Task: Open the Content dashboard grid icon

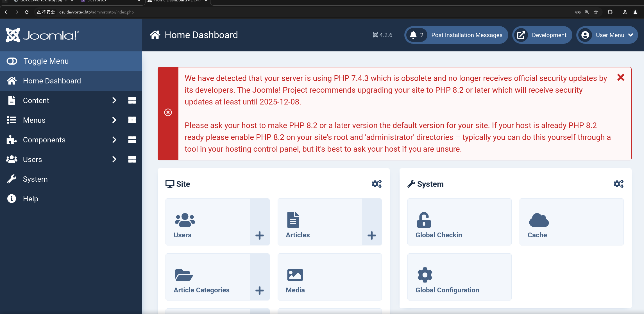Action: (x=132, y=101)
